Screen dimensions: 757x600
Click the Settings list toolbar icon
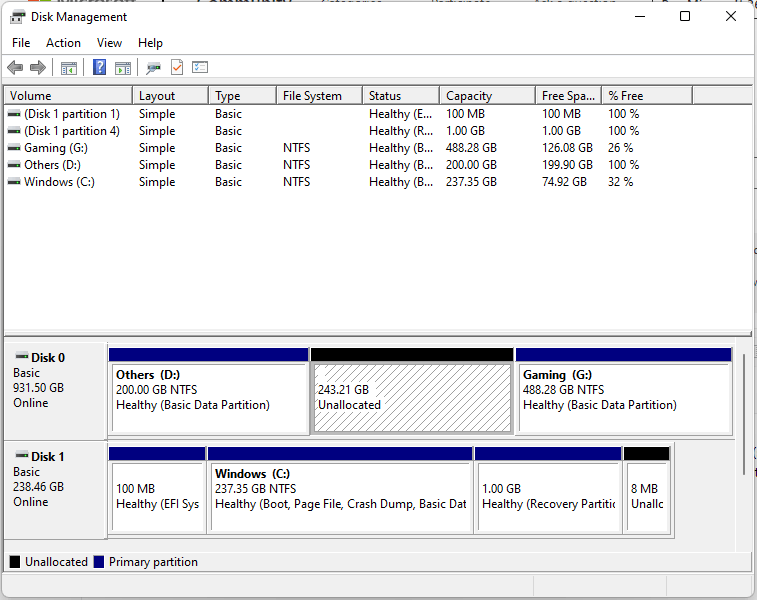point(200,67)
